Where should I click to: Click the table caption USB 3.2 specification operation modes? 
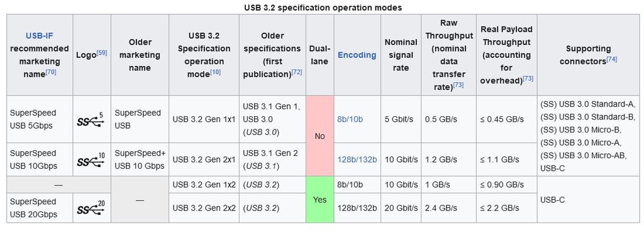[x=323, y=8]
